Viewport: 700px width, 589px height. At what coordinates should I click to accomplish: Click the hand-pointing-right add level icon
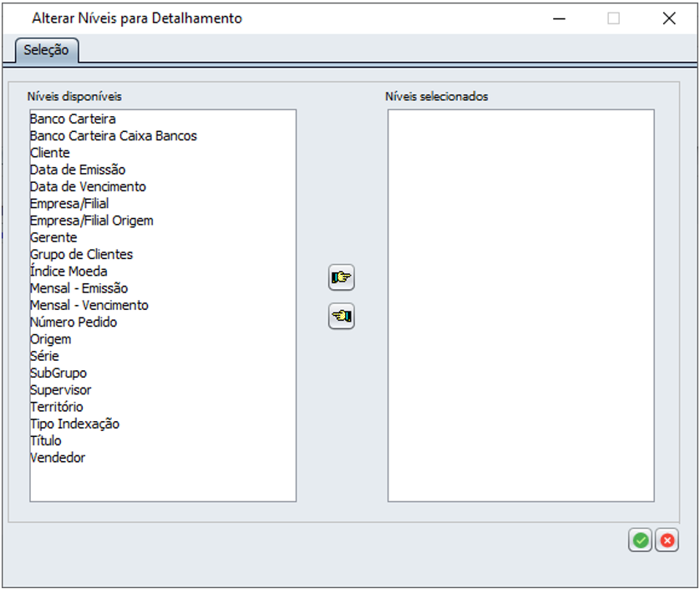coord(342,277)
